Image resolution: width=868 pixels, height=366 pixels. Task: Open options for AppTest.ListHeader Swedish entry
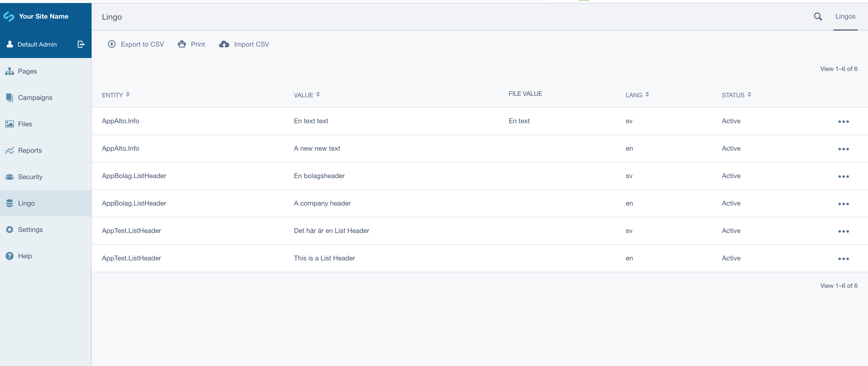pyautogui.click(x=844, y=230)
